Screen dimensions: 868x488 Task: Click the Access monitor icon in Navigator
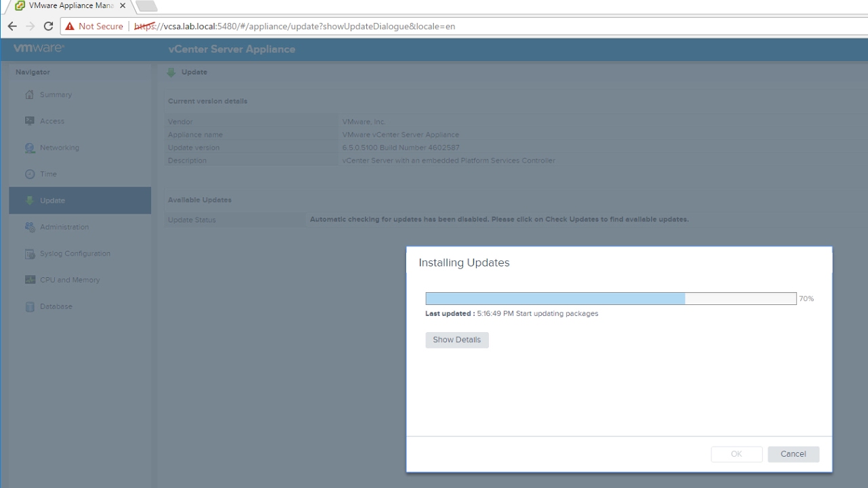coord(29,121)
